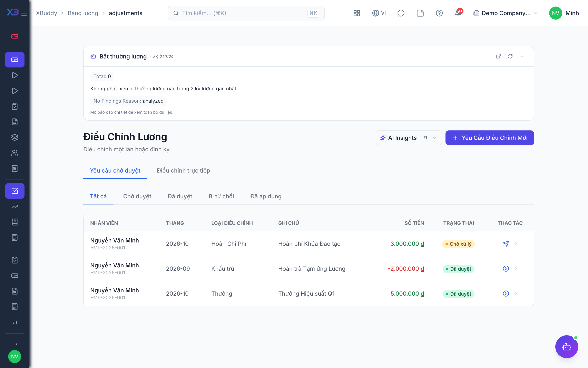Select the Đã duyệt filter tab
588x368 pixels.
point(180,196)
